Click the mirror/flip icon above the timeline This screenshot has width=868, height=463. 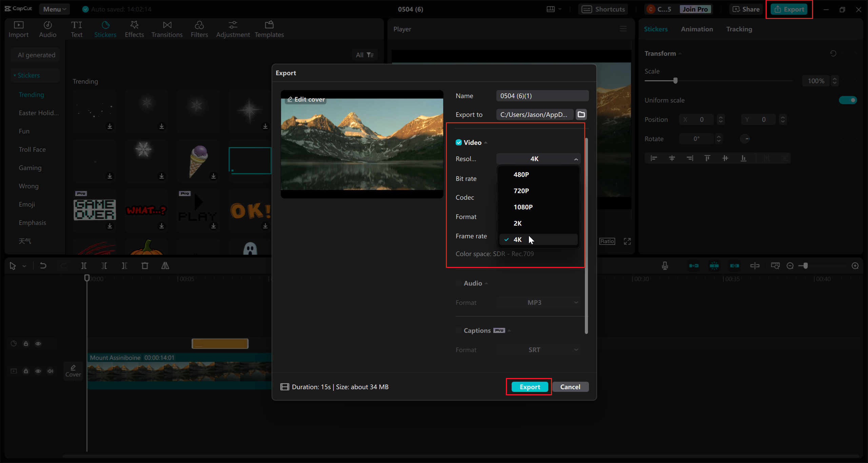point(165,266)
